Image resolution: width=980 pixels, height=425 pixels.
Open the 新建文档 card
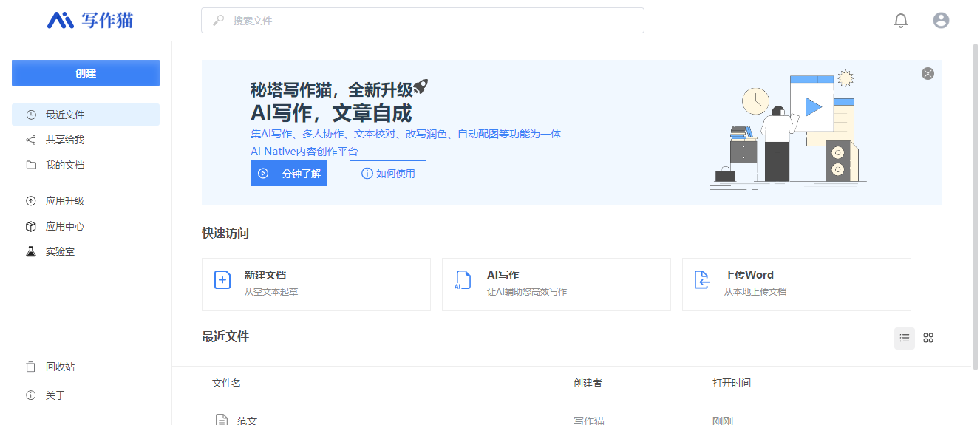(316, 285)
